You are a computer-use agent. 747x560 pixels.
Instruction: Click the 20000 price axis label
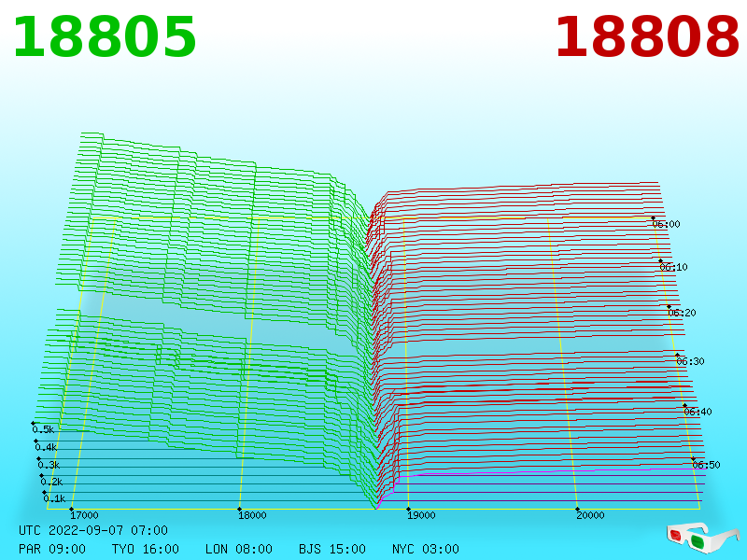coord(591,515)
